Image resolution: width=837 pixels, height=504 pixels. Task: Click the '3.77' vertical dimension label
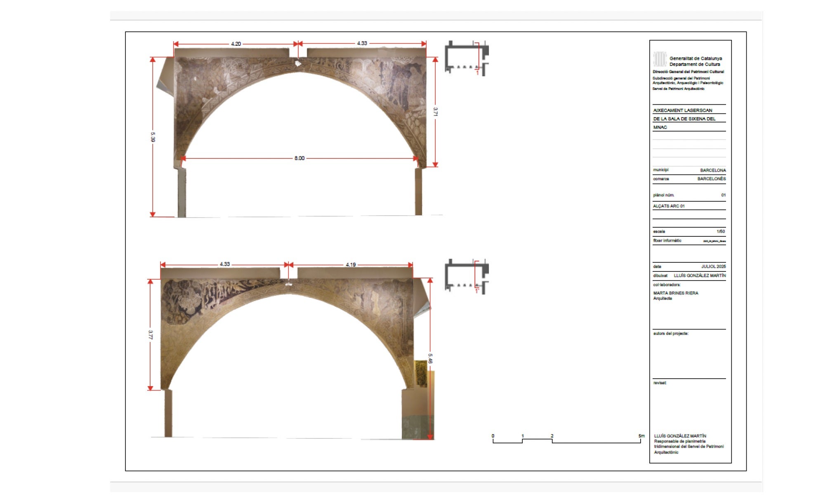pos(150,335)
